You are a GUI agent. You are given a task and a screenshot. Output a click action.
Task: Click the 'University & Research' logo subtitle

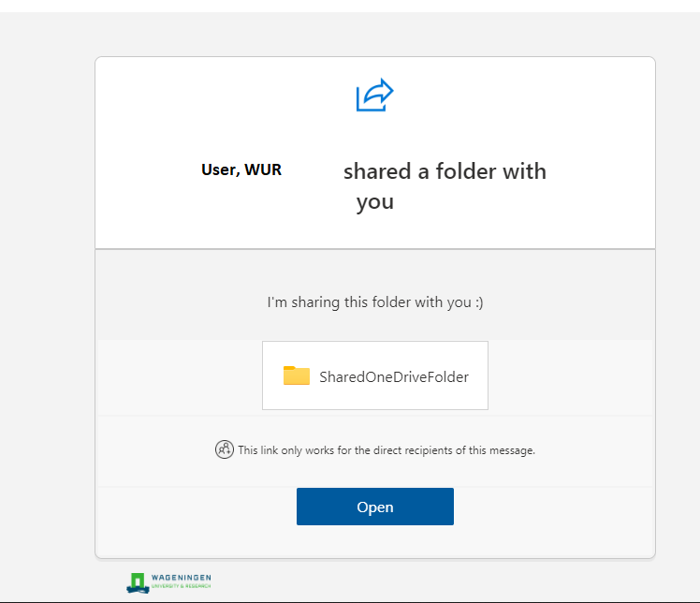(183, 586)
